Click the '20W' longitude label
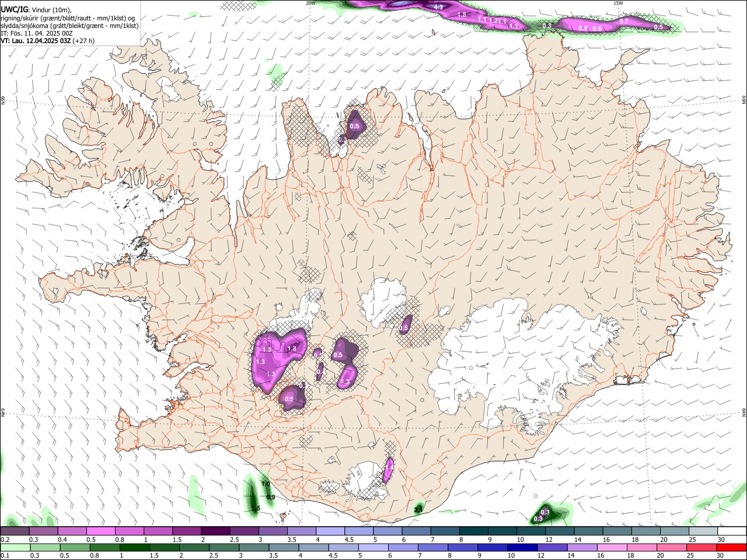This screenshot has height=560, width=747. [x=310, y=2]
